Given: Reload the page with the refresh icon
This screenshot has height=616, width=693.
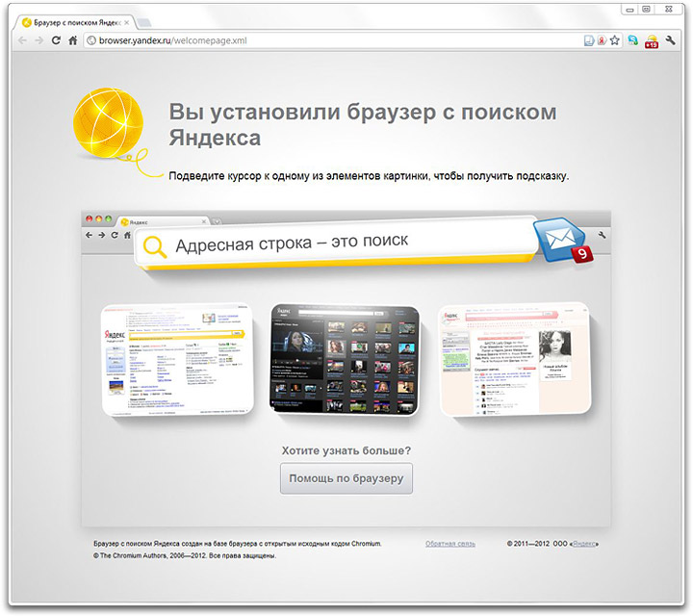Looking at the screenshot, I should coord(56,40).
